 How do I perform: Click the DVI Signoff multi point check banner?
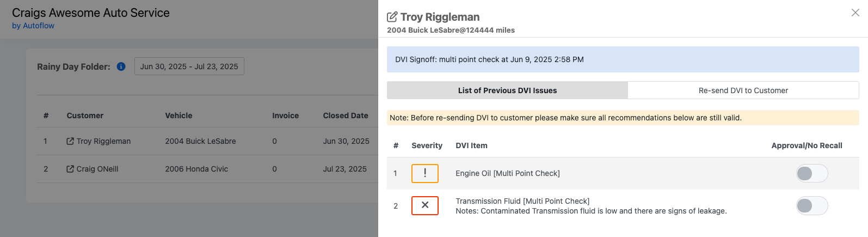pos(623,59)
